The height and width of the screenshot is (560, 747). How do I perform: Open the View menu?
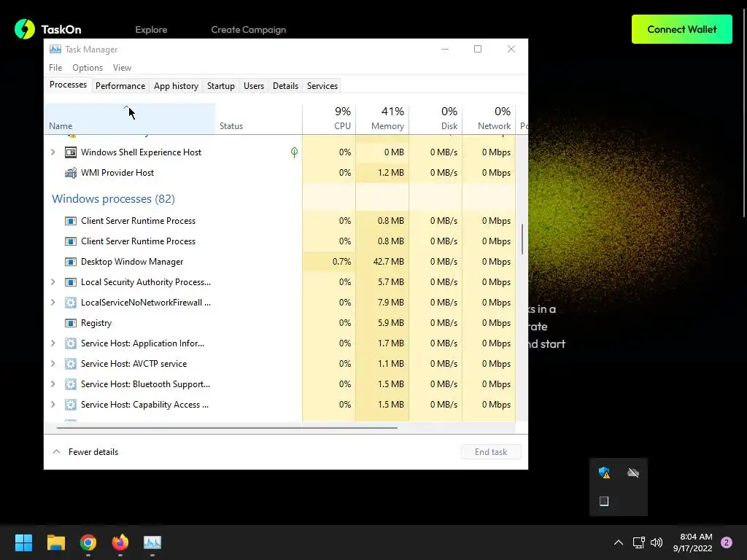pos(122,68)
